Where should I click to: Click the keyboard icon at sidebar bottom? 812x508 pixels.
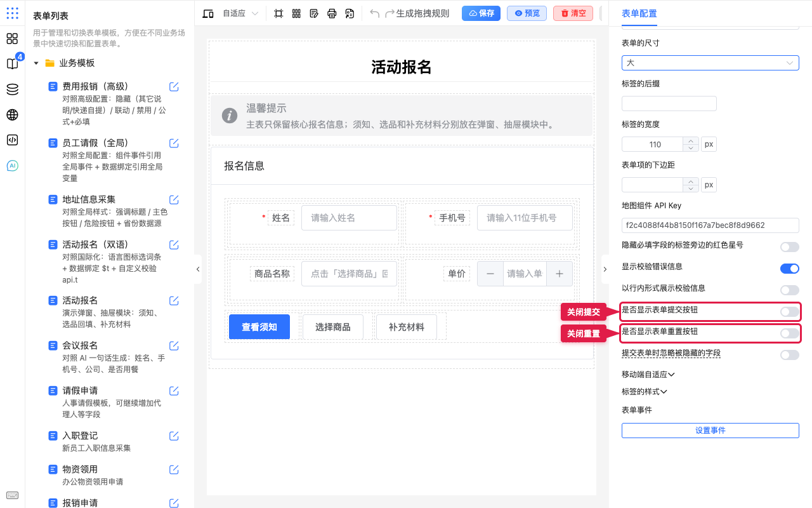click(x=12, y=495)
